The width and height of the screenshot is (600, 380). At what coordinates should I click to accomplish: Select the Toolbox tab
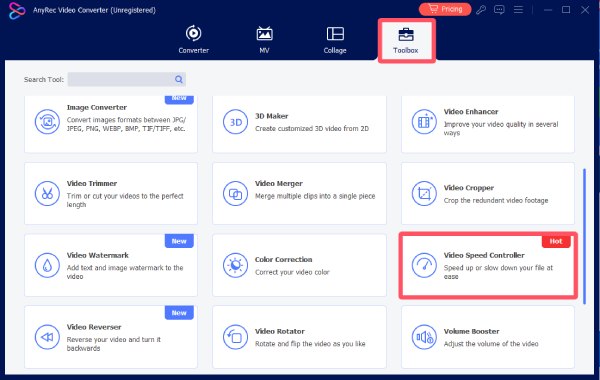(x=406, y=41)
